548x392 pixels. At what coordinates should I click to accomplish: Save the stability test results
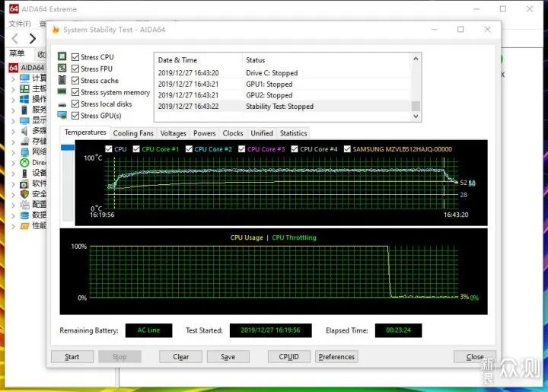click(x=228, y=357)
